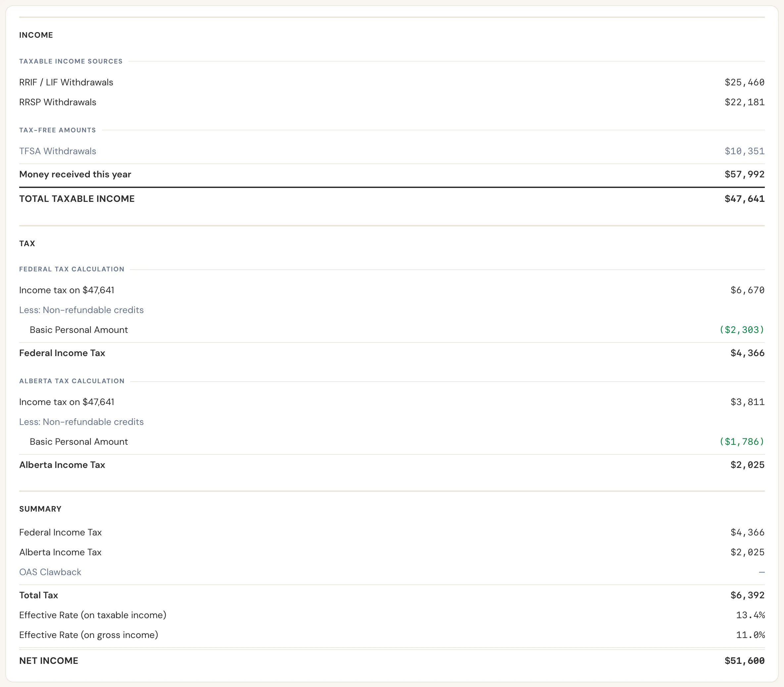
Task: Click the TAX-FREE AMOUNTS subheading
Action: point(58,130)
